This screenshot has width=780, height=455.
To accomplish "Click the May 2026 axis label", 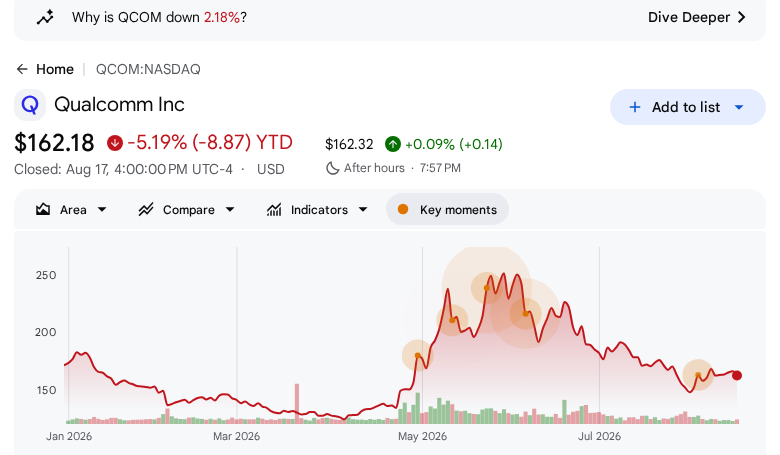I will 422,437.
